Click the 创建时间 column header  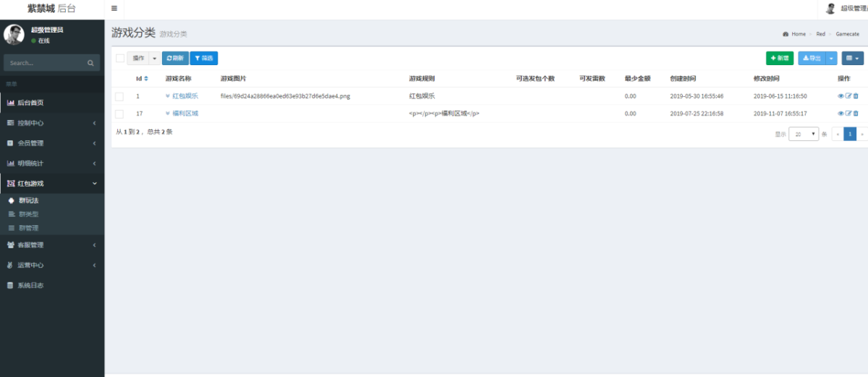[x=683, y=78]
